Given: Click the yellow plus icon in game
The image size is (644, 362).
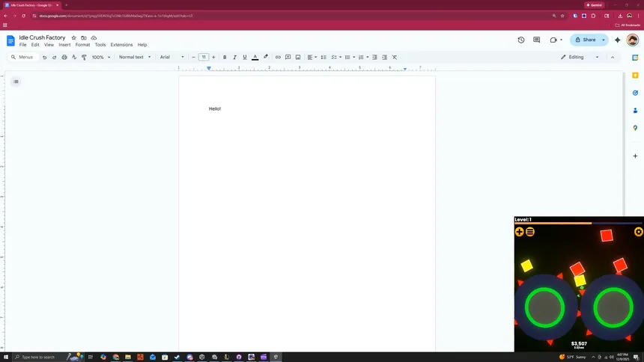Looking at the screenshot, I should click(x=519, y=232).
